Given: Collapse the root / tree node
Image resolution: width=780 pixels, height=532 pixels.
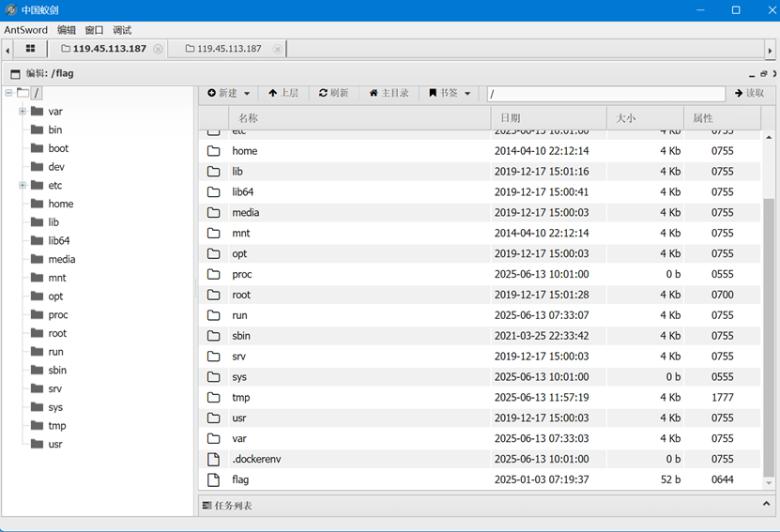Looking at the screenshot, I should (x=8, y=93).
